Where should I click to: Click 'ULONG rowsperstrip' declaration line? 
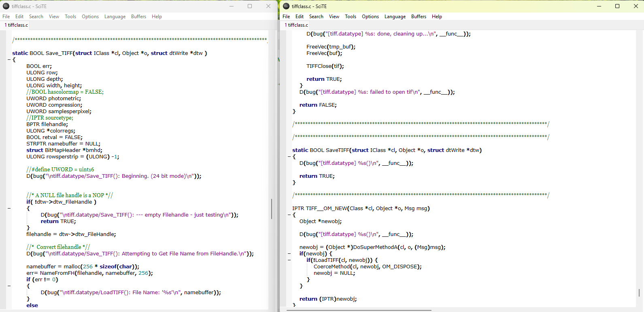point(73,156)
